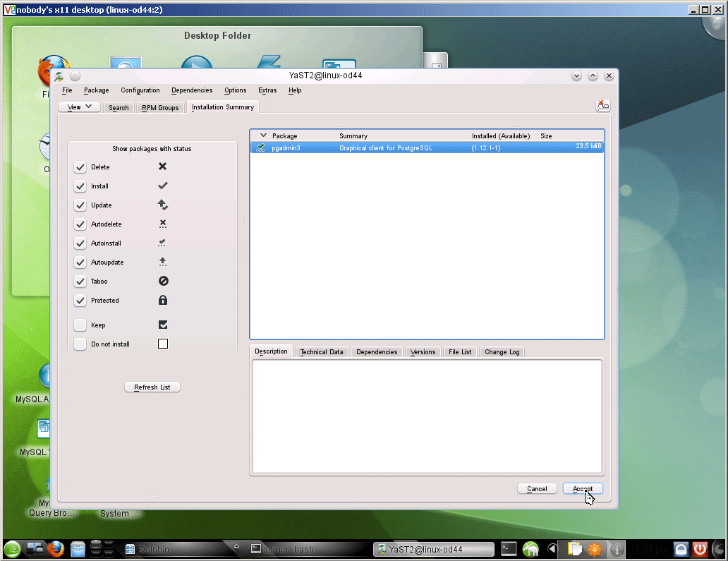The width and height of the screenshot is (728, 561).
Task: Open the File menu
Action: pyautogui.click(x=67, y=90)
